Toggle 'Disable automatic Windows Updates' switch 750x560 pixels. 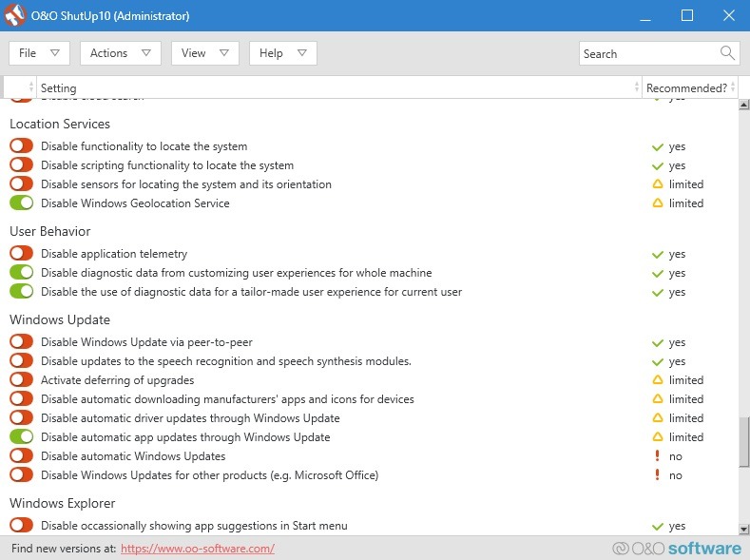(22, 455)
